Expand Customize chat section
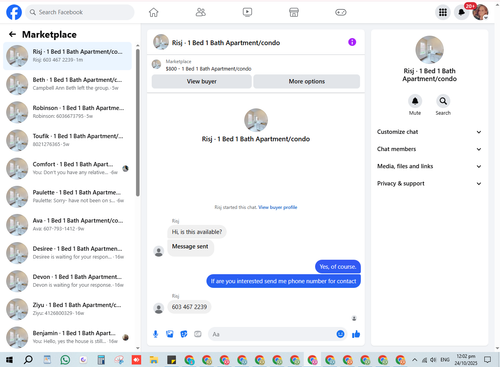The width and height of the screenshot is (500, 367). [x=429, y=132]
